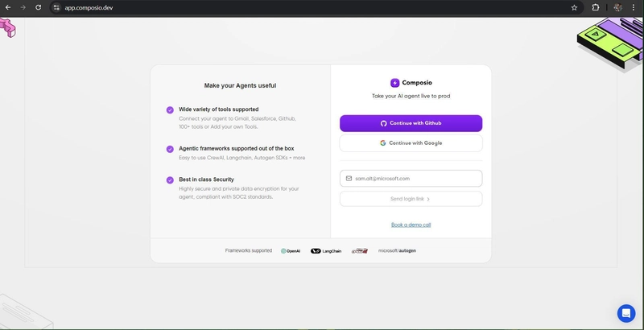Image resolution: width=644 pixels, height=330 pixels.
Task: Open site information icon in address bar
Action: [56, 7]
